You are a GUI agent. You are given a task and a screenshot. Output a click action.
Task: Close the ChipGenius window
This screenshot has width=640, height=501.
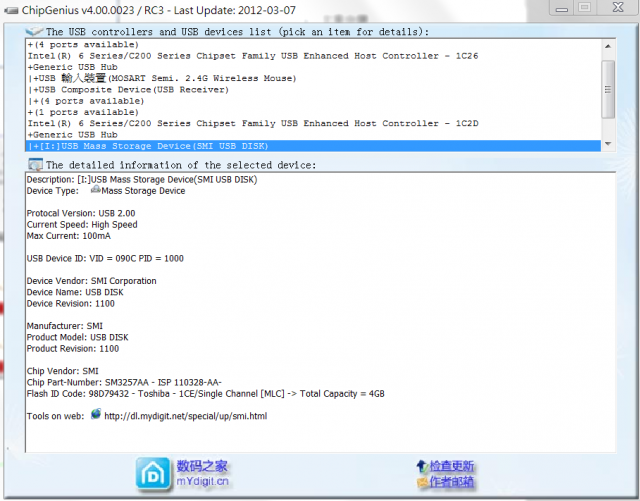[618, 8]
